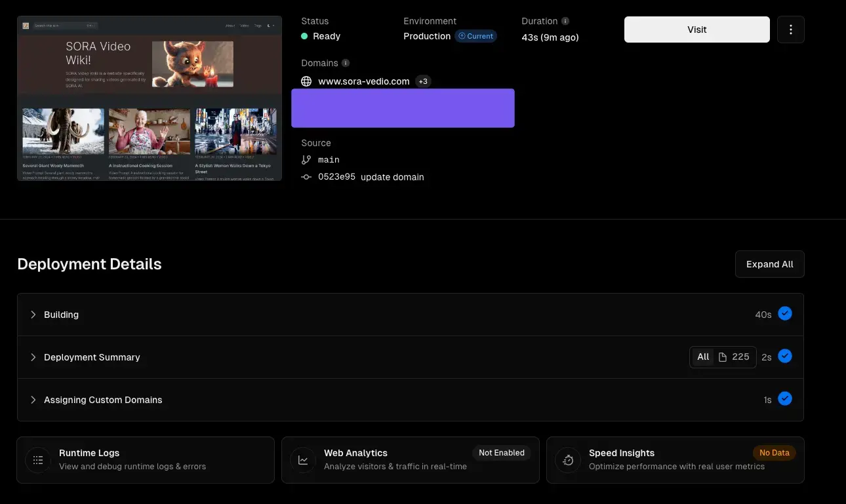Expand the Assigning Custom Domains chevron
This screenshot has width=846, height=504.
pos(33,400)
